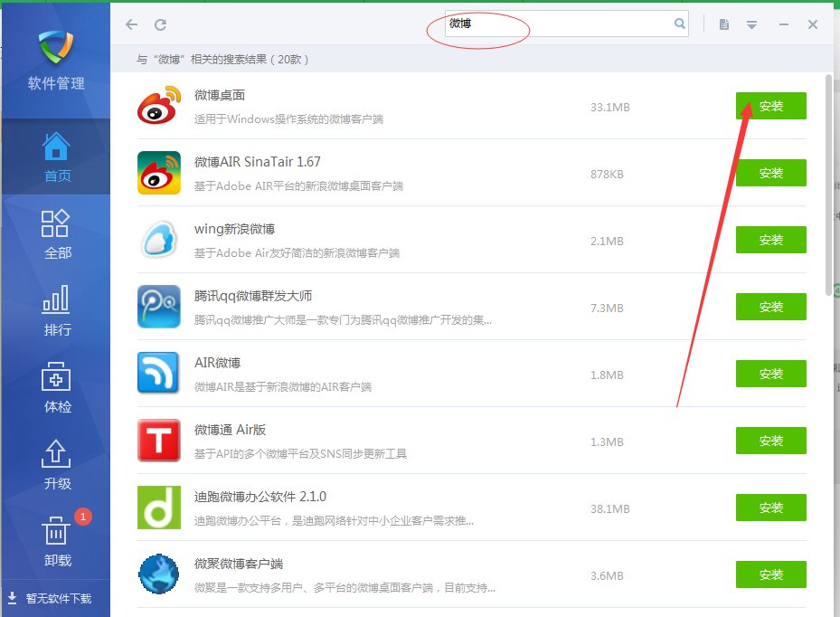Open the document list icon in title bar
840x617 pixels.
tap(723, 24)
